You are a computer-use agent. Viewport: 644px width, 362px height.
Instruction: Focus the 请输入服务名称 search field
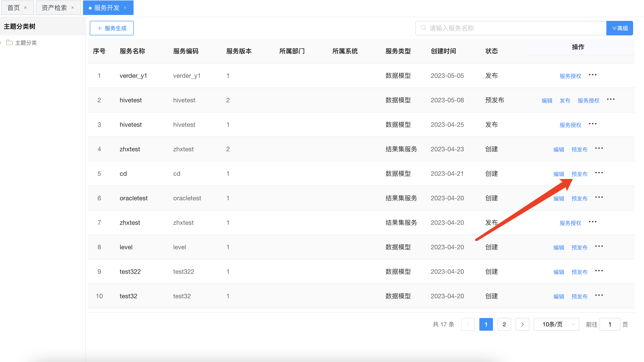click(x=511, y=28)
